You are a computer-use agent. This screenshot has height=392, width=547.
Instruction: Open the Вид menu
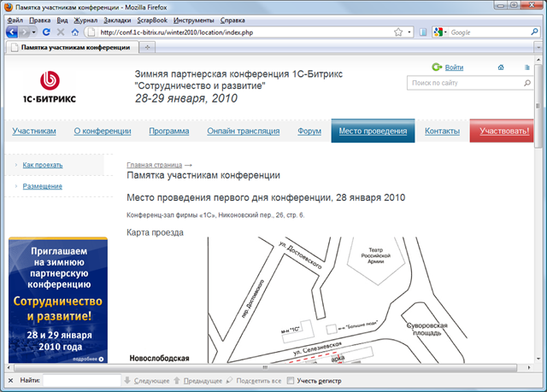point(62,20)
